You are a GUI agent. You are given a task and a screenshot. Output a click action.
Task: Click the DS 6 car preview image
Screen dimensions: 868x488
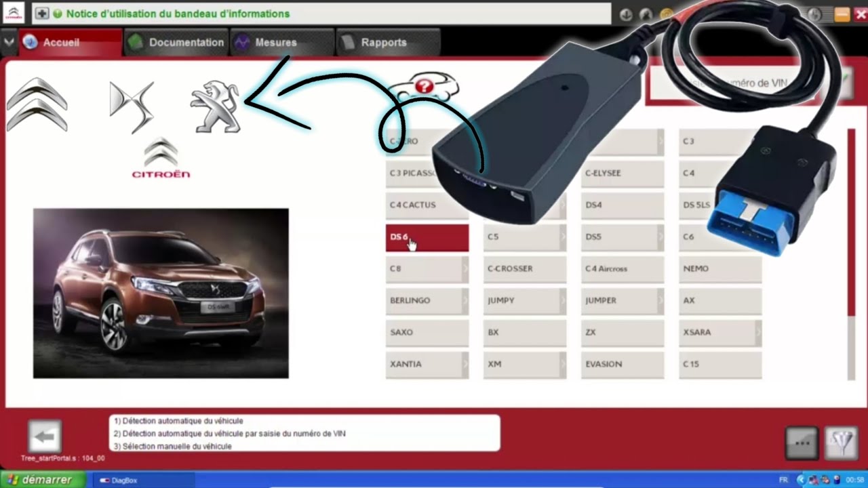(161, 293)
